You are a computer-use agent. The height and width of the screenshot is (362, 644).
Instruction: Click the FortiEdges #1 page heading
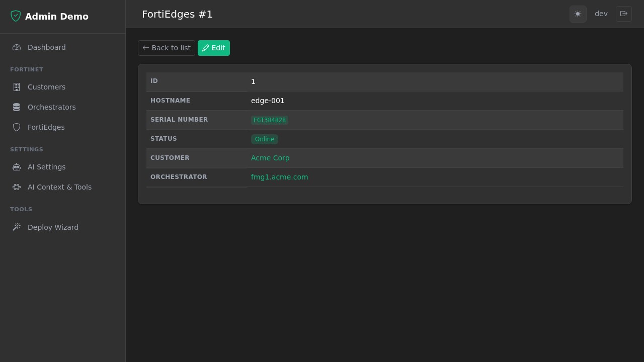(x=177, y=14)
